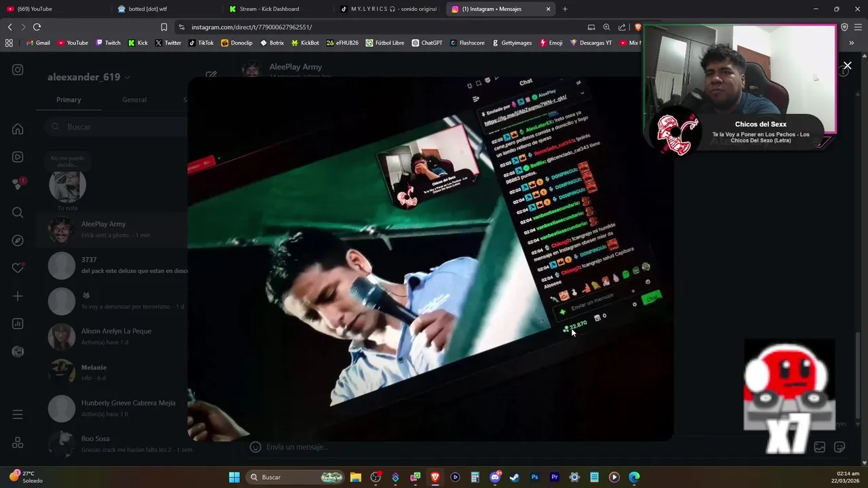Open the 3737 conversation

(x=112, y=265)
